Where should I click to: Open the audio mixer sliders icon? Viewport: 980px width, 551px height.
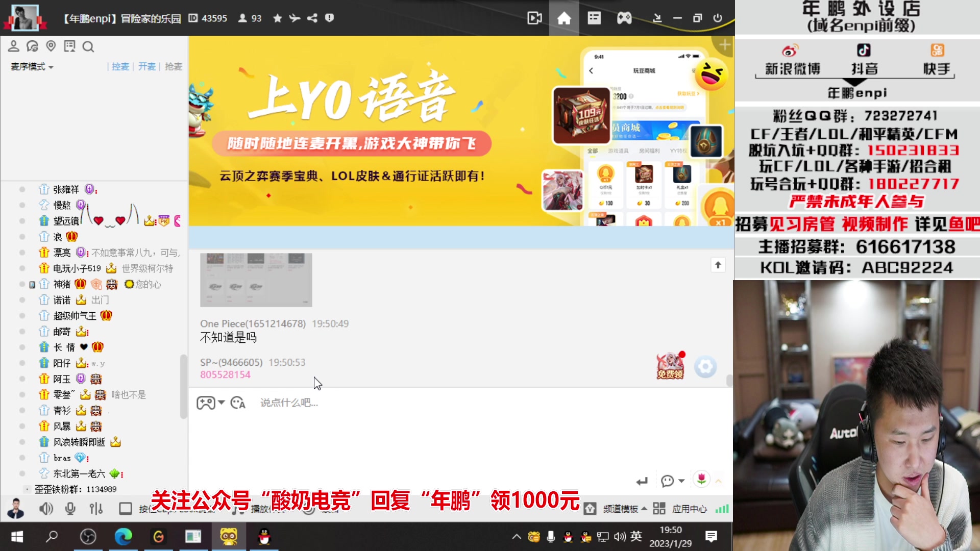(x=96, y=509)
